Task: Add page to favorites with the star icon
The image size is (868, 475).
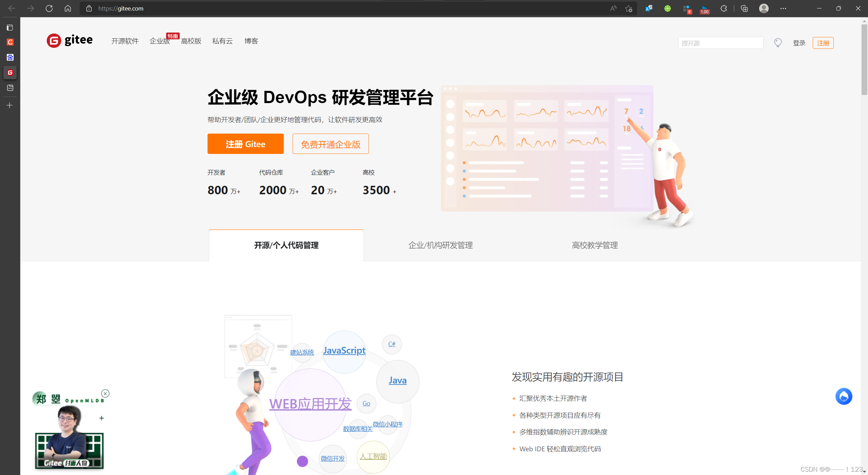Action: pyautogui.click(x=629, y=8)
